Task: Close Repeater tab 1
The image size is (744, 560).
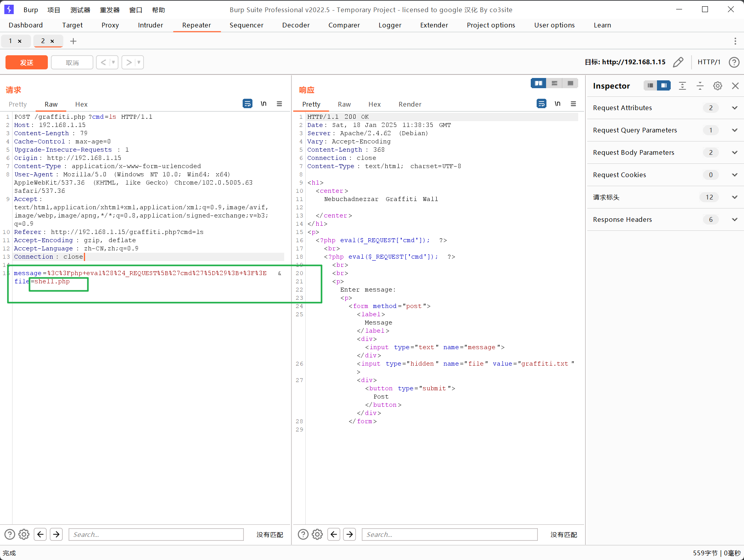Action: click(20, 41)
